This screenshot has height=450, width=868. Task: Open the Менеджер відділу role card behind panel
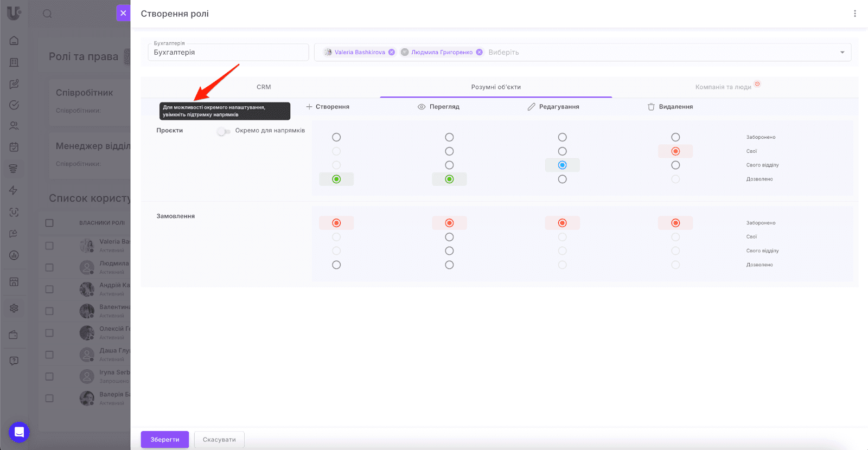click(90, 155)
